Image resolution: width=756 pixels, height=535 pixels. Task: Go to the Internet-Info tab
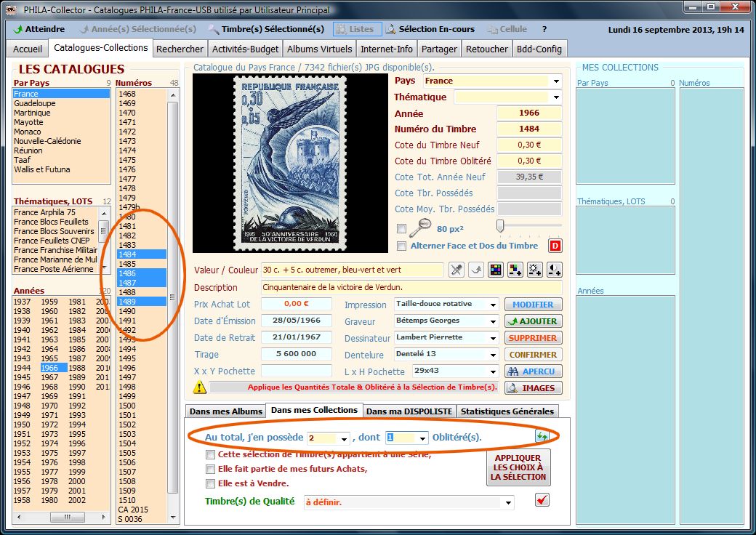click(387, 49)
